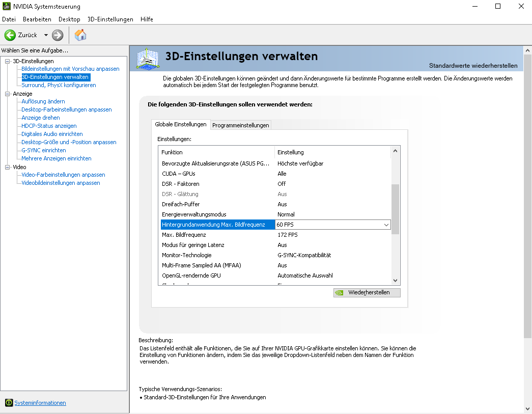Image resolution: width=532 pixels, height=414 pixels.
Task: Select the DSR - Faktoren row
Action: (275, 184)
